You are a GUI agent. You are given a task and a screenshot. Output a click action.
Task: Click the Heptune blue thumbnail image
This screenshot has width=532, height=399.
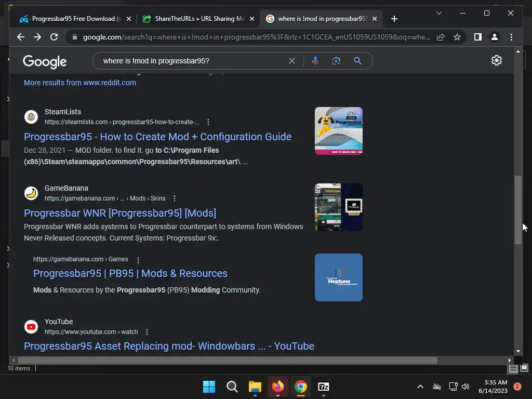[x=339, y=277]
